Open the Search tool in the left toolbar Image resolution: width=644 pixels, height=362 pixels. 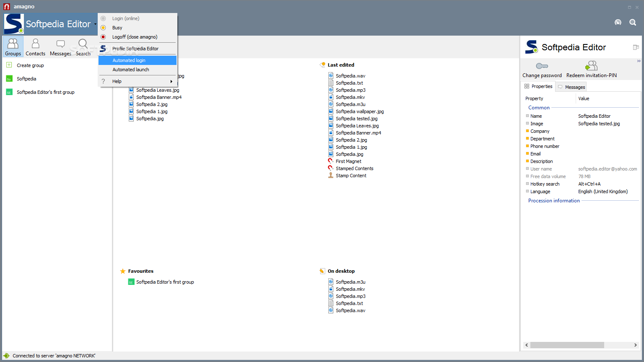pyautogui.click(x=83, y=47)
